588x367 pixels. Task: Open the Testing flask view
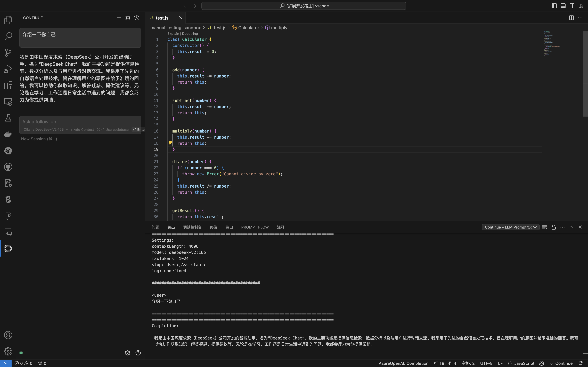[x=8, y=118]
